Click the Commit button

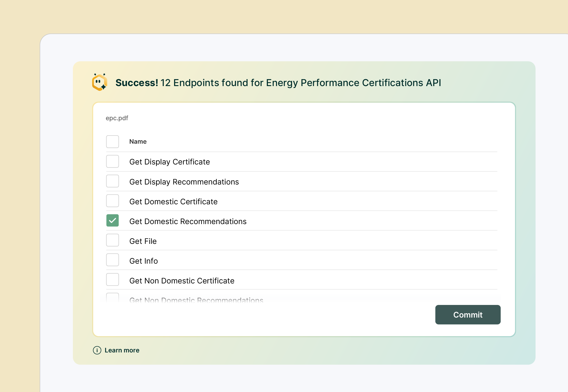[468, 315]
